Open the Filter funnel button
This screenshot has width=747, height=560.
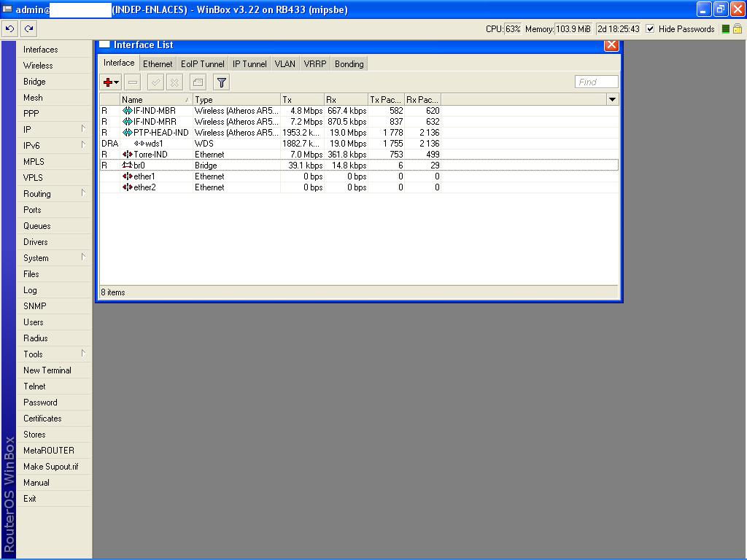coord(222,82)
